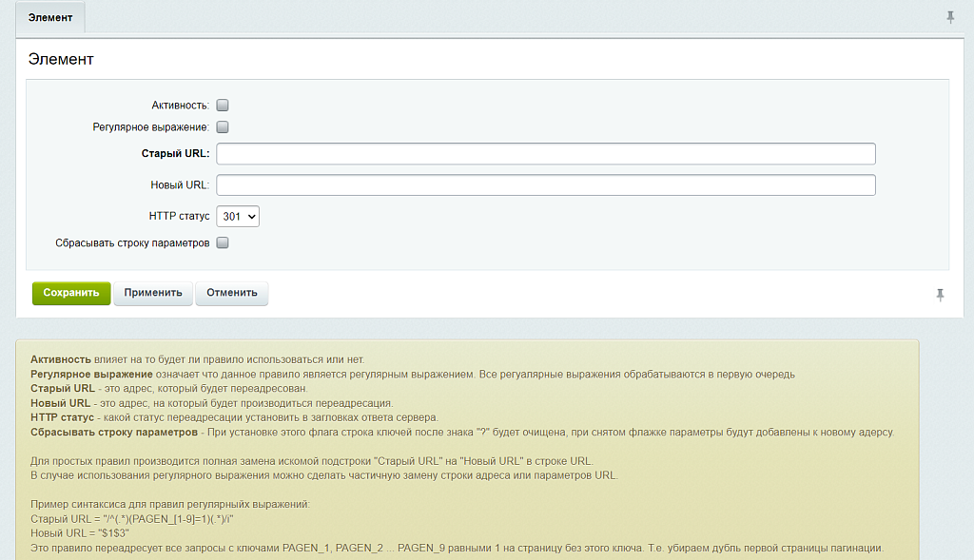Cancel editing via Отменить
Viewport: 974px width, 560px height.
(231, 293)
